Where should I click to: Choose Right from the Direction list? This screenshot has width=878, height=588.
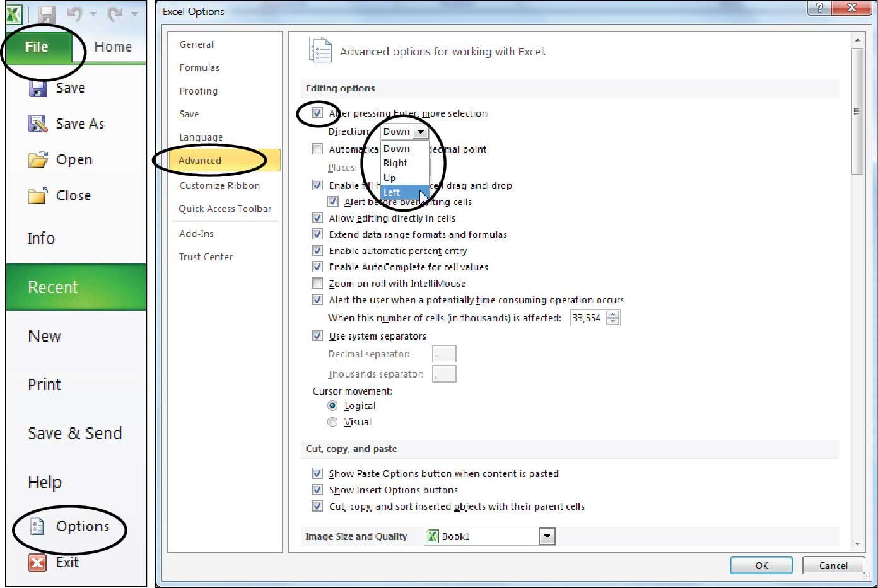[405, 163]
